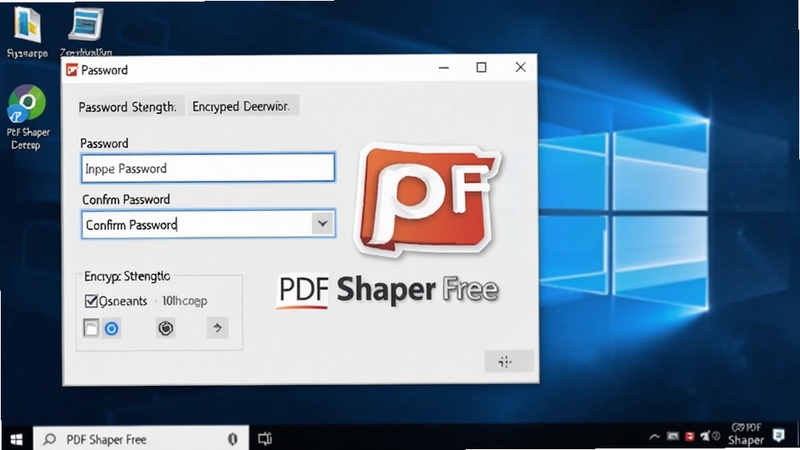800x450 pixels.
Task: Click the large PDF Shaper logo
Action: [x=428, y=199]
